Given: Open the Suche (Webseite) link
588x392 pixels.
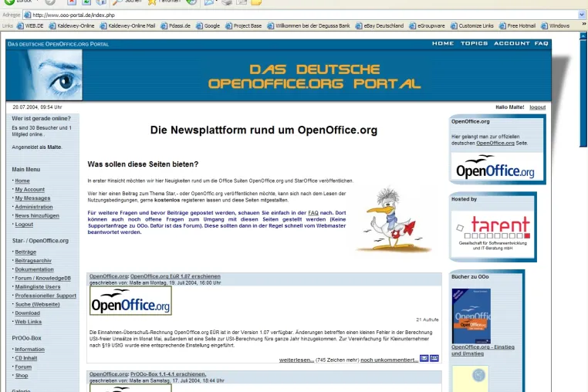Looking at the screenshot, I should (x=38, y=305).
